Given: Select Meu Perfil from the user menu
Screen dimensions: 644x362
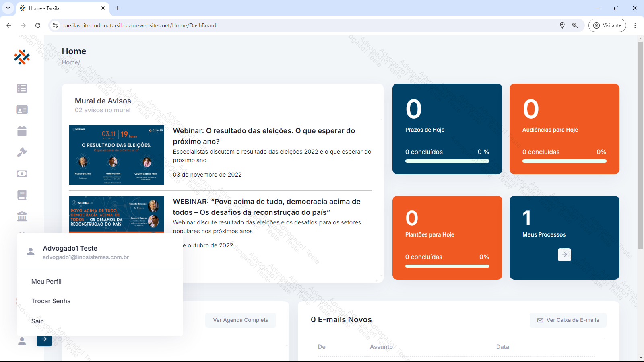Looking at the screenshot, I should [x=46, y=282].
